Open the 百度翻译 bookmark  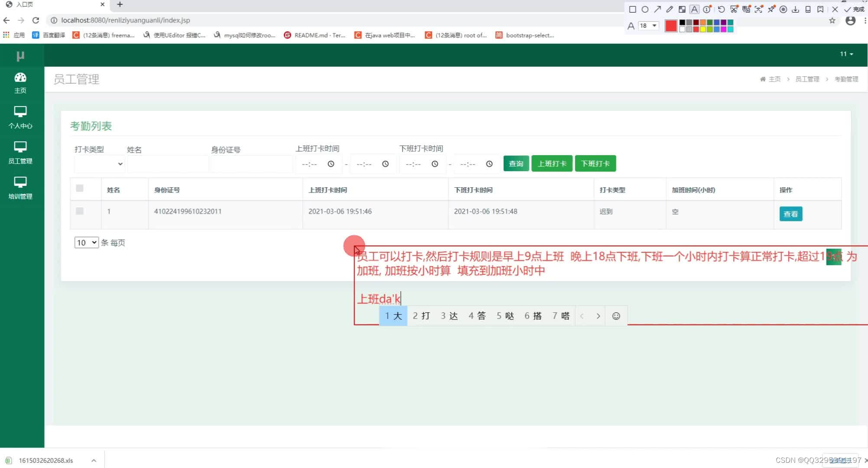[x=49, y=35]
